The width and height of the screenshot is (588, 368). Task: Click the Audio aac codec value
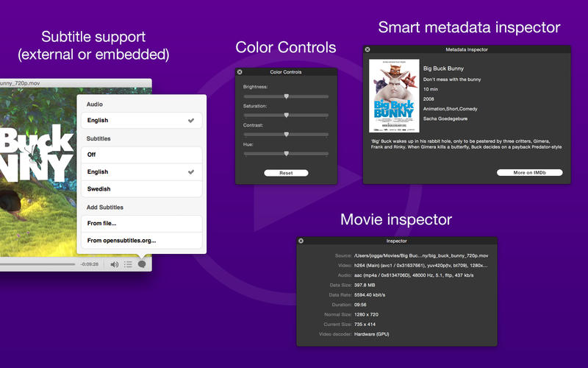pos(414,275)
